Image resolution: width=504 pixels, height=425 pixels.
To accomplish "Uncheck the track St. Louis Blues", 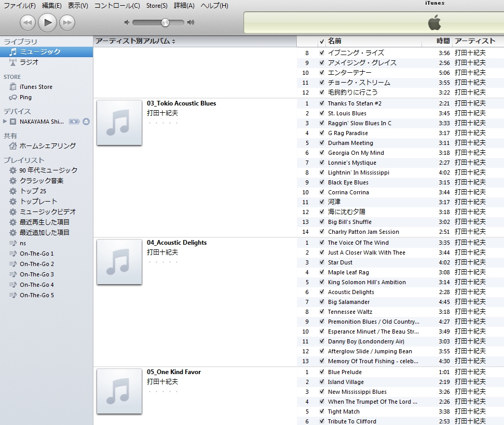I will 322,113.
